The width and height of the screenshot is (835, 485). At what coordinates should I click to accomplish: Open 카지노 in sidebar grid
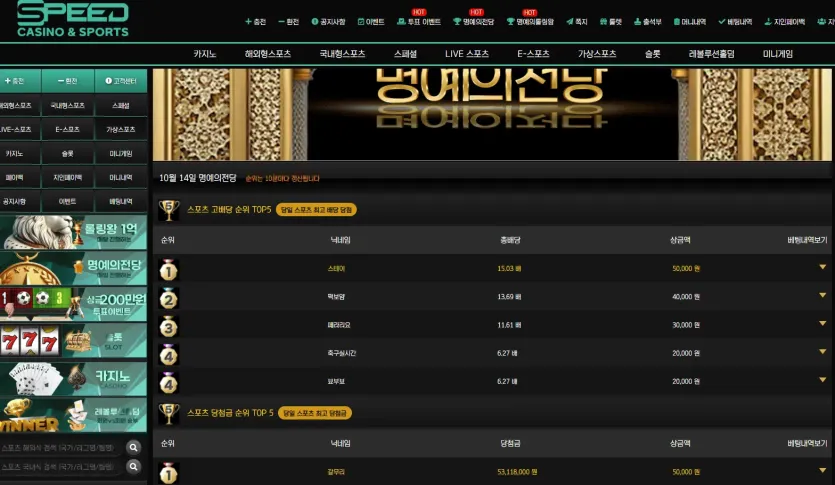[20, 153]
